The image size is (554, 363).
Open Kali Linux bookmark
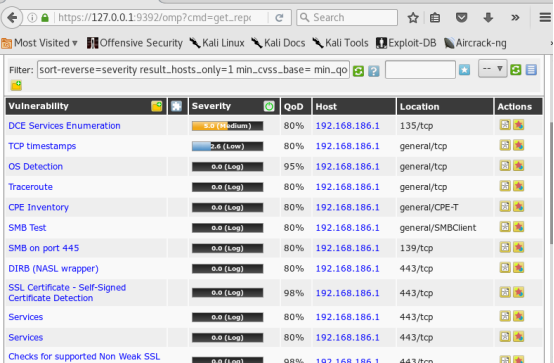coord(217,43)
